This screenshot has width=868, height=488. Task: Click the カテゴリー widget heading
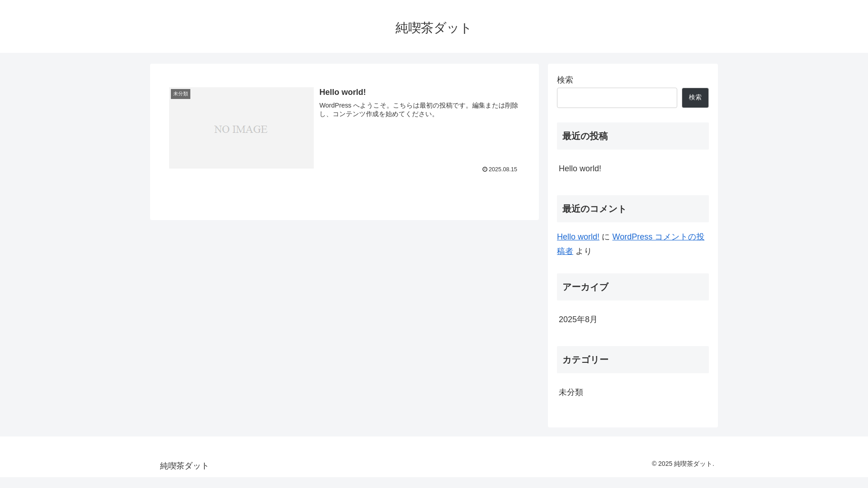click(x=632, y=360)
